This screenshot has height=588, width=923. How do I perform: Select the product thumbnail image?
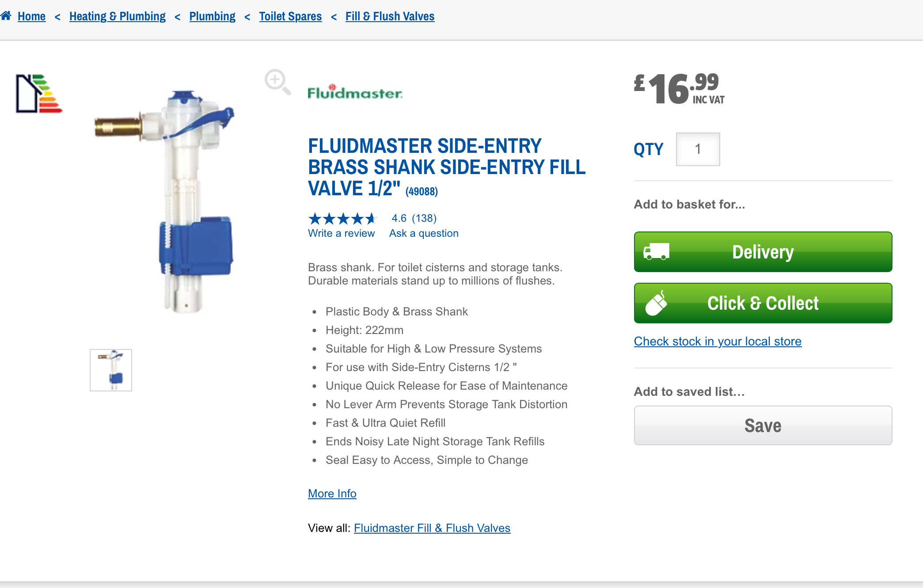(110, 370)
